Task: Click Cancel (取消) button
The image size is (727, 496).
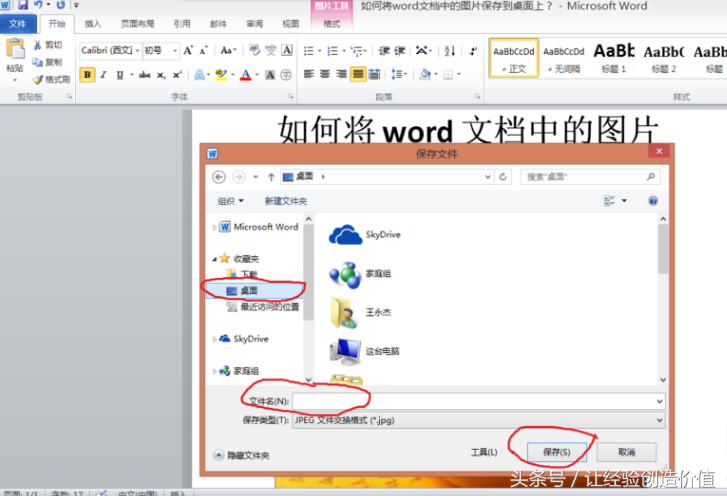Action: (626, 452)
